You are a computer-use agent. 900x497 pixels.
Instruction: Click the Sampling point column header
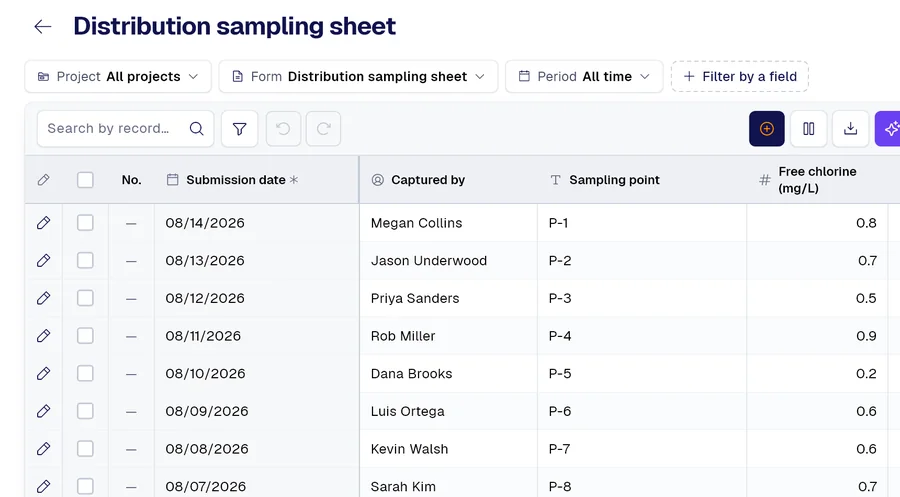pos(642,180)
